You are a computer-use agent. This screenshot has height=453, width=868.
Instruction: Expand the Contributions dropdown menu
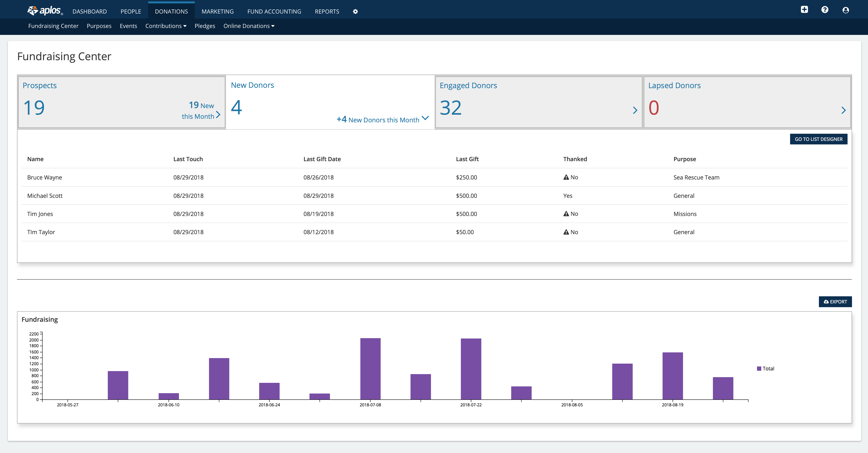166,26
